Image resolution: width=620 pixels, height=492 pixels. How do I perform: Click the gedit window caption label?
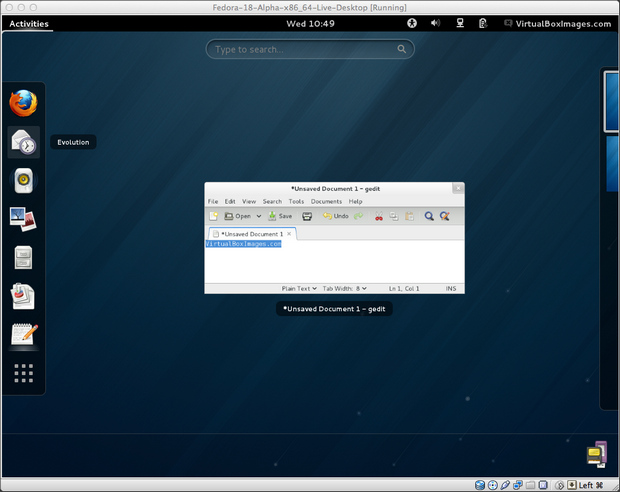[334, 309]
